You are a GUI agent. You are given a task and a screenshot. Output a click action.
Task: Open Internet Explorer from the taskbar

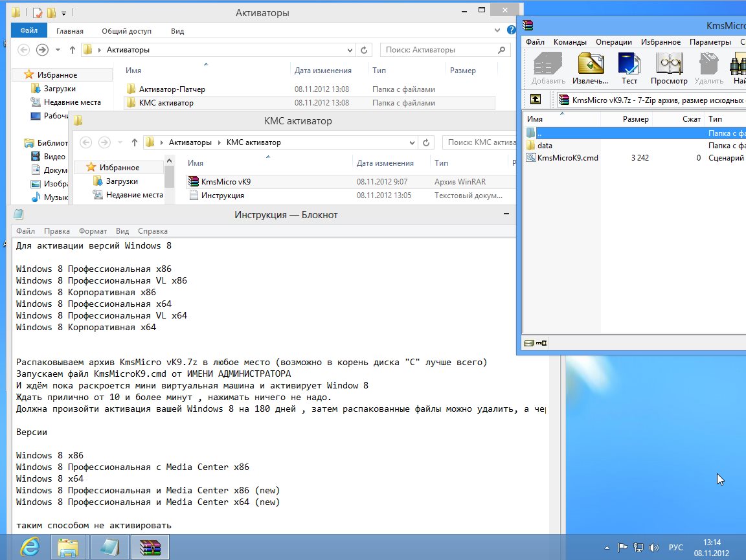point(30,547)
